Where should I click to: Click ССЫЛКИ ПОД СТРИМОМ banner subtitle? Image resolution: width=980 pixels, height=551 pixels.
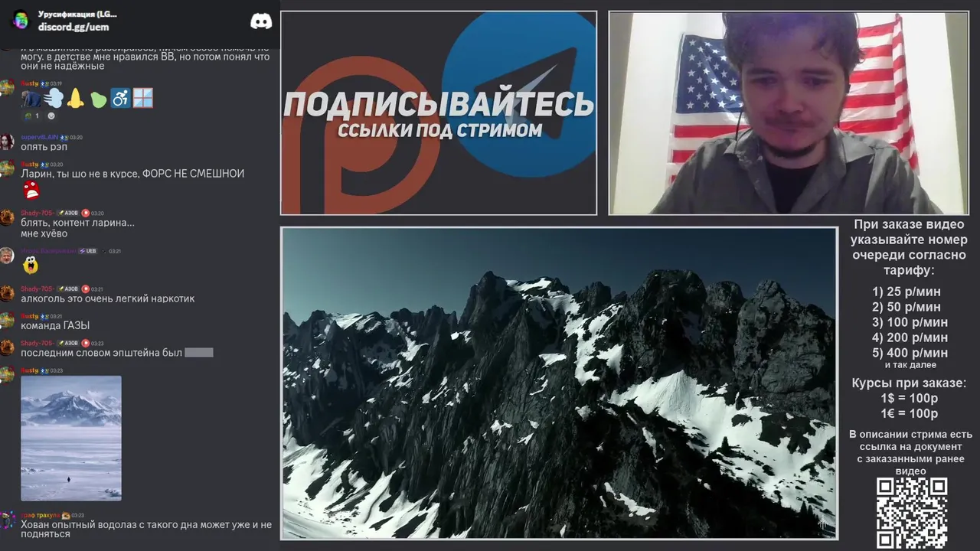[x=440, y=130]
